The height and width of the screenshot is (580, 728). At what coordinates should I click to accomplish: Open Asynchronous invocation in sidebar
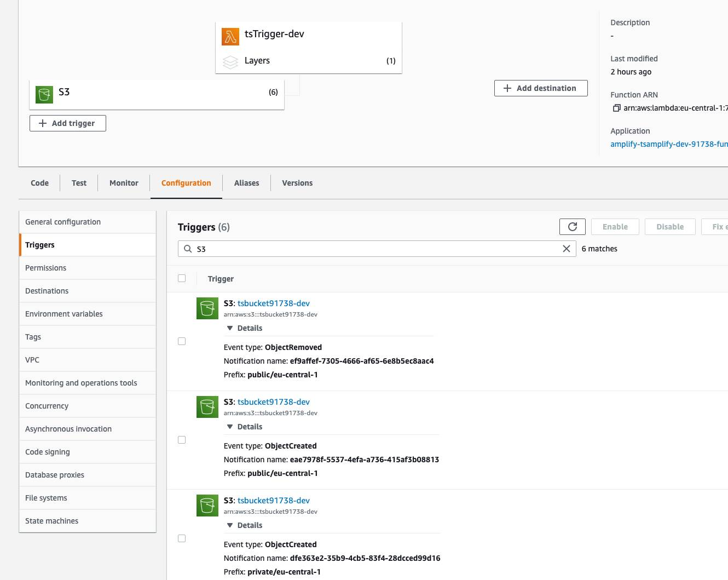88,429
